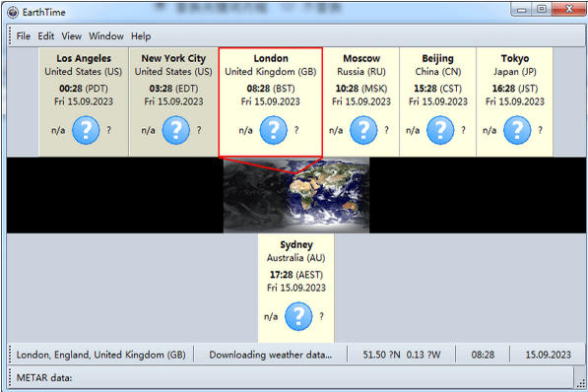Click the London weather unknown icon
The width and height of the screenshot is (588, 392).
tap(274, 130)
